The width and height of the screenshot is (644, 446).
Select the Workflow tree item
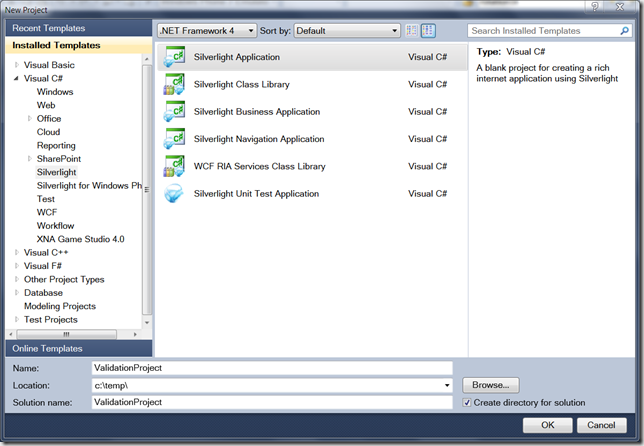pyautogui.click(x=55, y=225)
